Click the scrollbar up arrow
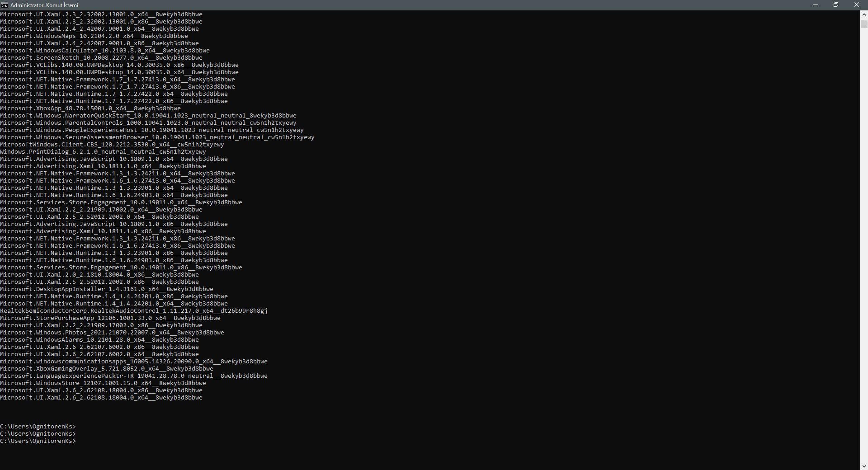Image resolution: width=868 pixels, height=470 pixels. (864, 14)
